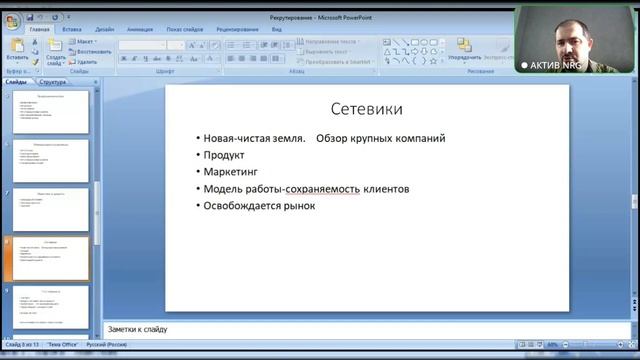
Task: Apply strikethrough (abc) formatting
Action: (157, 59)
